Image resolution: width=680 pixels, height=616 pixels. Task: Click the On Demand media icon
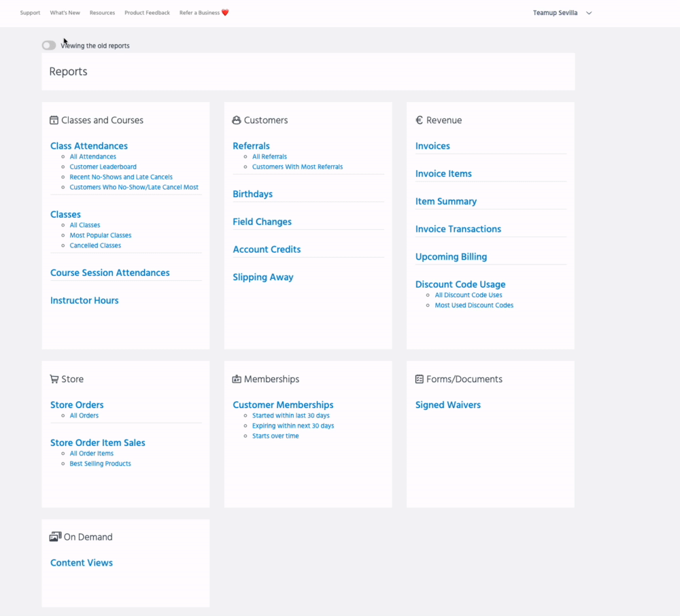tap(55, 537)
